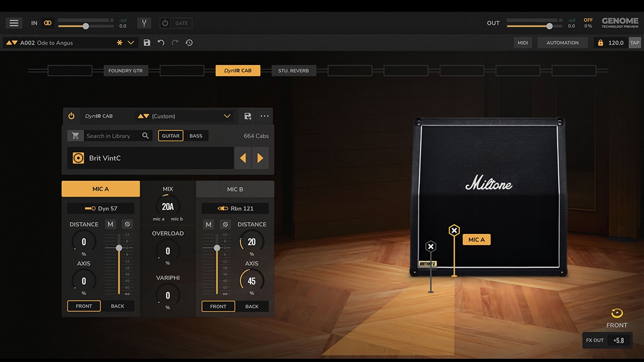Select the BASS cabinet filter
Image resolution: width=644 pixels, height=362 pixels.
coord(196,136)
